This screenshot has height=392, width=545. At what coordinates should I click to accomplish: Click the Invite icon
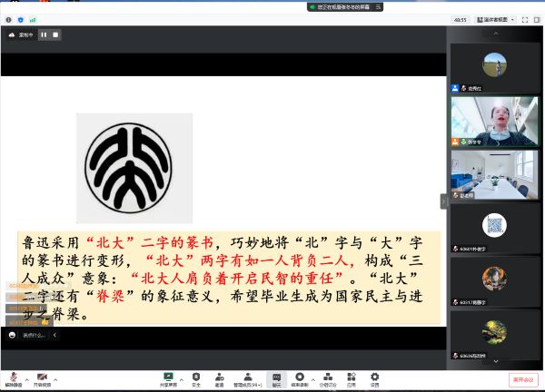[219, 377]
